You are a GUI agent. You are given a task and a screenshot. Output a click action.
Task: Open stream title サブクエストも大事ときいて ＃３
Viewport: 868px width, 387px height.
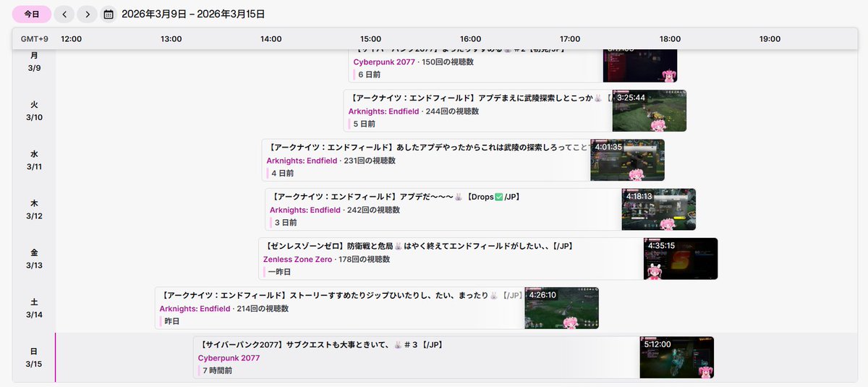tap(320, 344)
